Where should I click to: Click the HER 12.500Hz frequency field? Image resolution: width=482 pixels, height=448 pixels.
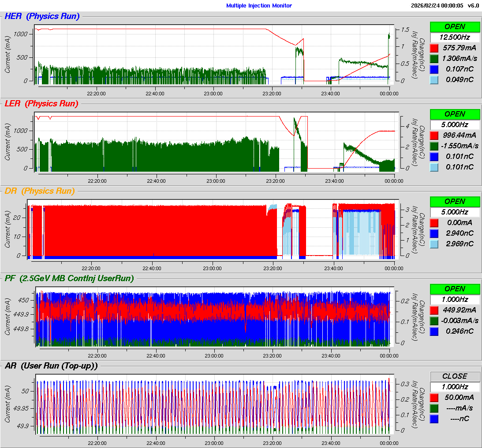click(x=455, y=37)
